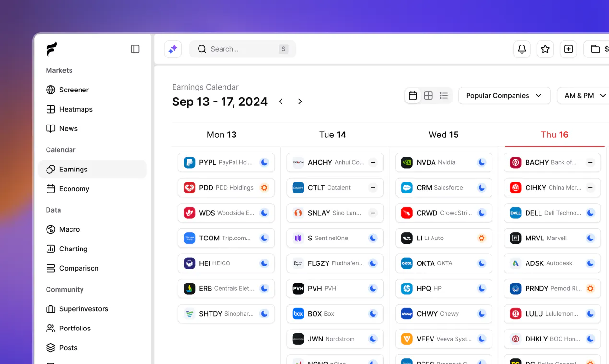The image size is (609, 364).
Task: Open the folder icon in top bar
Action: [x=596, y=49]
